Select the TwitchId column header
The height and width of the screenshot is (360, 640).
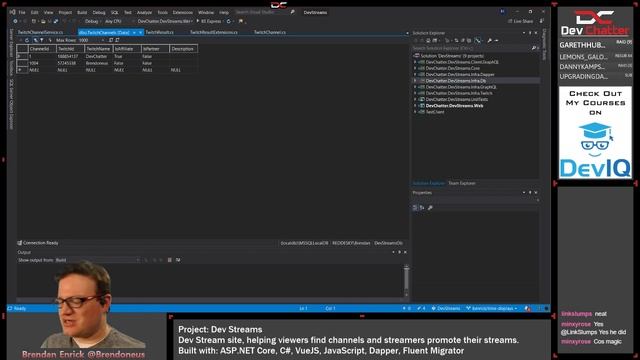pyautogui.click(x=70, y=49)
